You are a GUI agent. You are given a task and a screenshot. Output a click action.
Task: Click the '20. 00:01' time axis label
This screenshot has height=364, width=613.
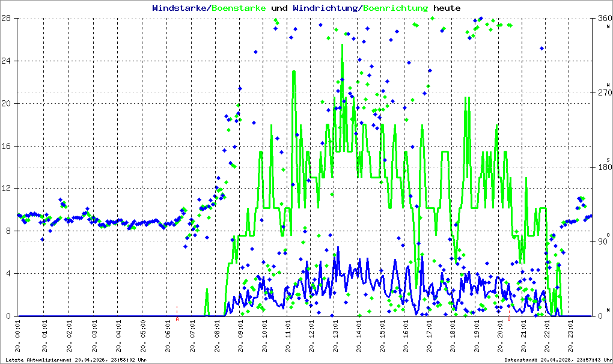pyautogui.click(x=18, y=336)
